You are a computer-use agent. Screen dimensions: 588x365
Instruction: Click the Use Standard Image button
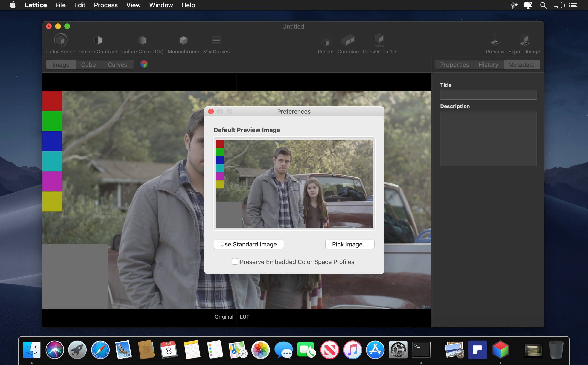point(248,244)
